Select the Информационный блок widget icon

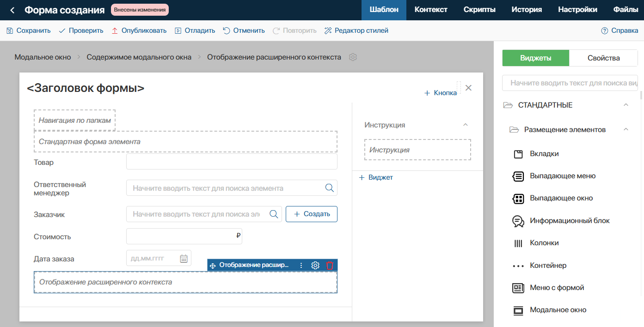click(518, 221)
